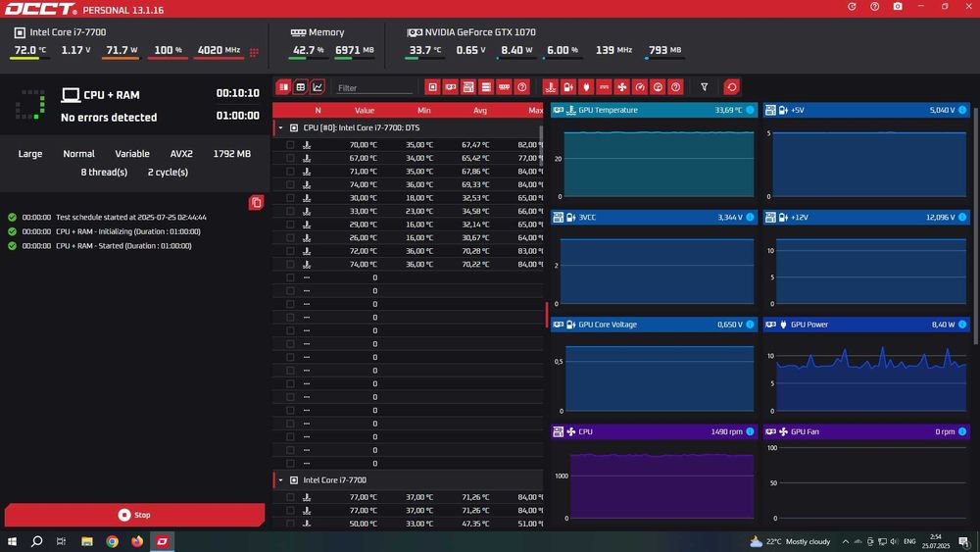Open the help icon in the title bar
980x552 pixels.
[x=874, y=6]
